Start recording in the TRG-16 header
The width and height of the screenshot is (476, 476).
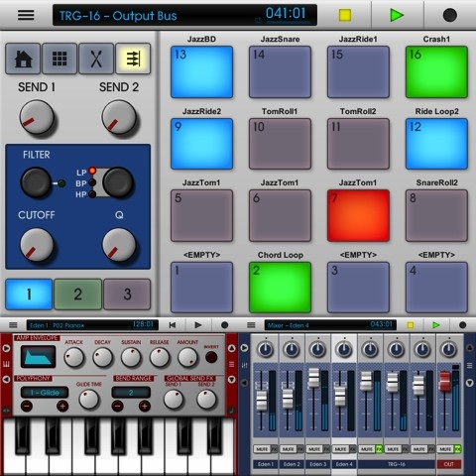[449, 15]
